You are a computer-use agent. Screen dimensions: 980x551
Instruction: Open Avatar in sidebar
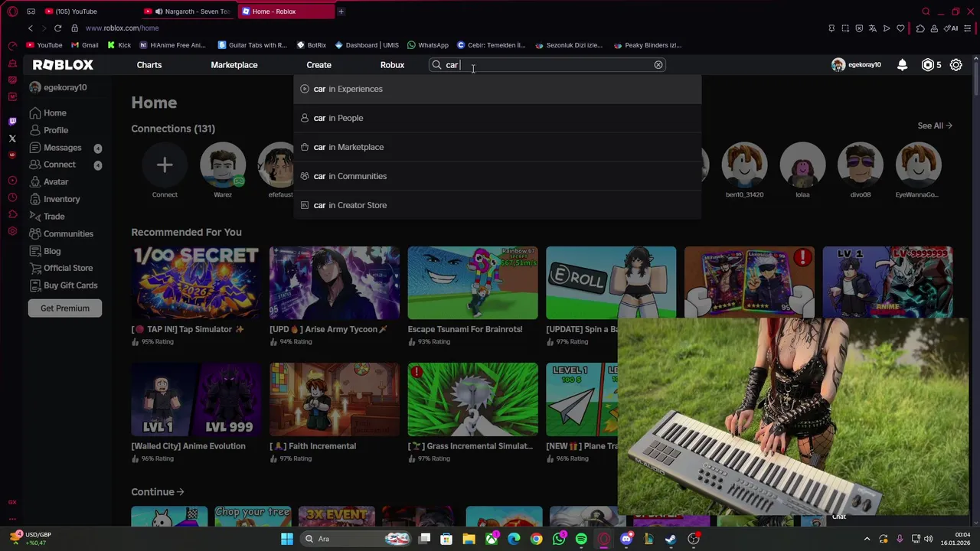point(49,182)
